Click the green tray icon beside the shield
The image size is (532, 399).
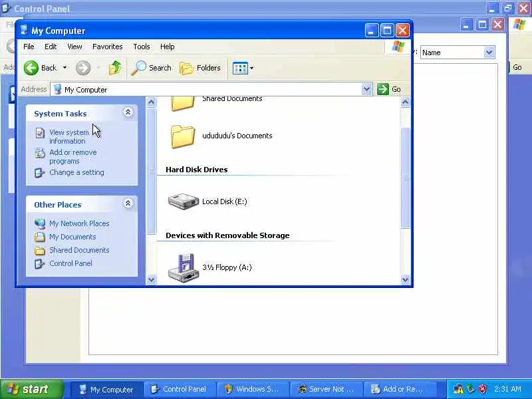point(471,389)
